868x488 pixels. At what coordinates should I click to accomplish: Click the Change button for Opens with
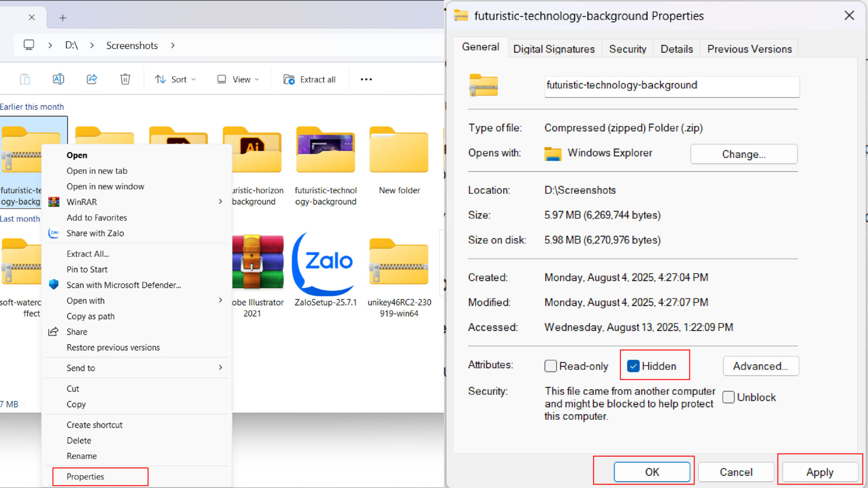(743, 154)
